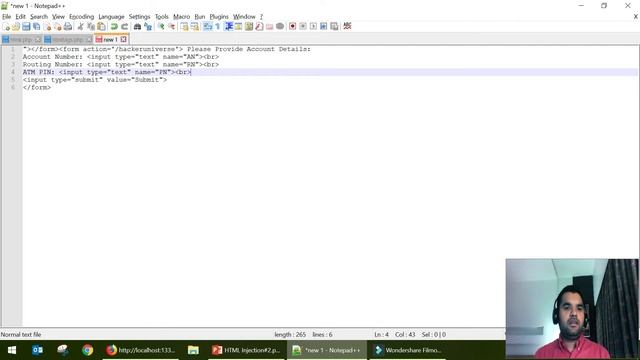Close the 'new 1' tab with its X
This screenshot has width=640, height=360.
point(124,39)
